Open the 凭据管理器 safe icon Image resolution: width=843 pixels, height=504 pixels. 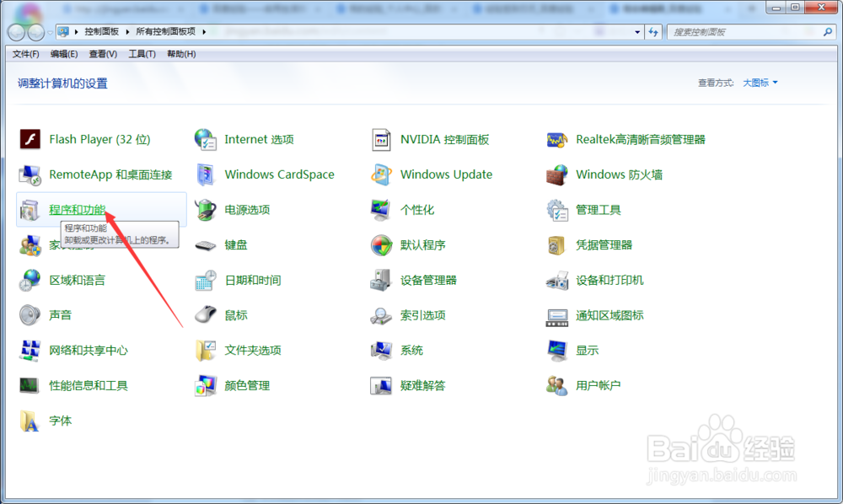tap(556, 245)
